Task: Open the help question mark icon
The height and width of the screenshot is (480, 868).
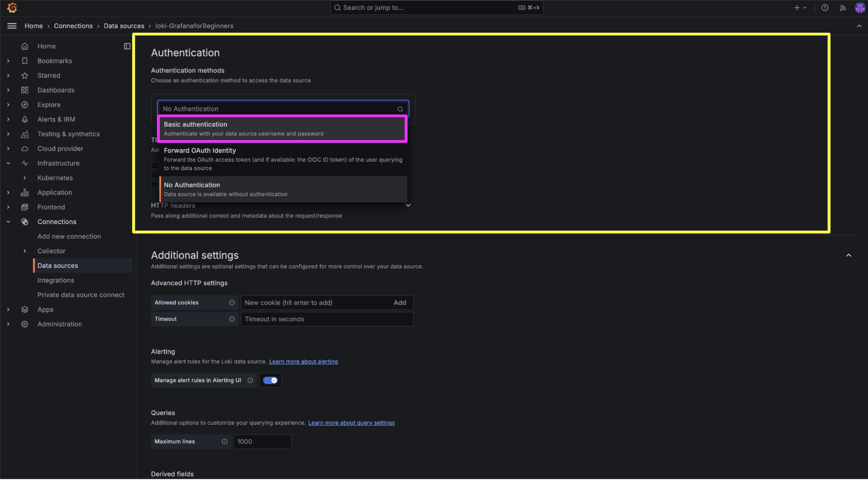Action: [x=825, y=8]
